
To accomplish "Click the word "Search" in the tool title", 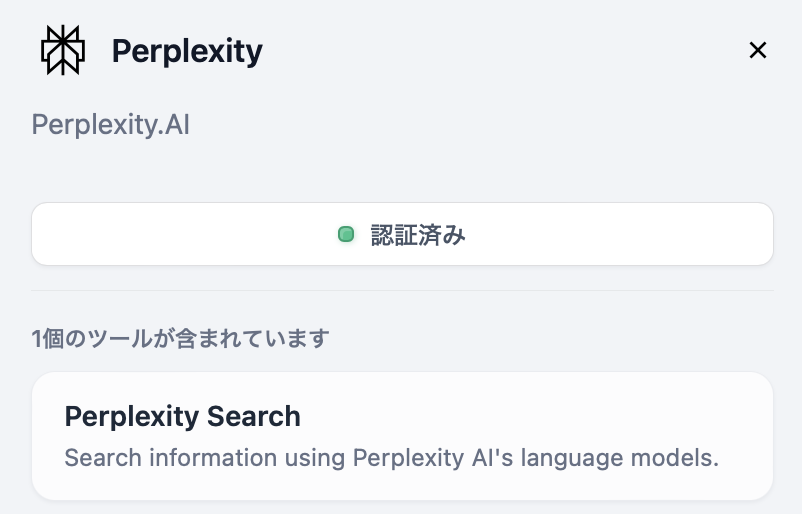I will pyautogui.click(x=253, y=416).
